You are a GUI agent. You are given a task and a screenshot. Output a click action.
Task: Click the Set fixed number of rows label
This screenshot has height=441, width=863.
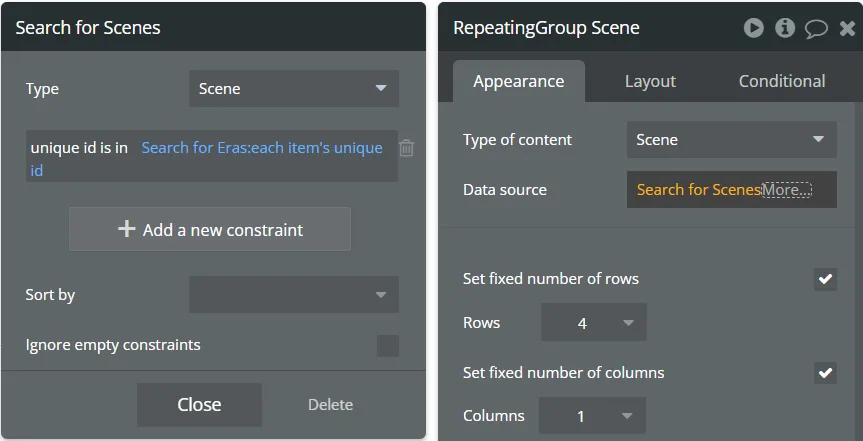tap(551, 279)
